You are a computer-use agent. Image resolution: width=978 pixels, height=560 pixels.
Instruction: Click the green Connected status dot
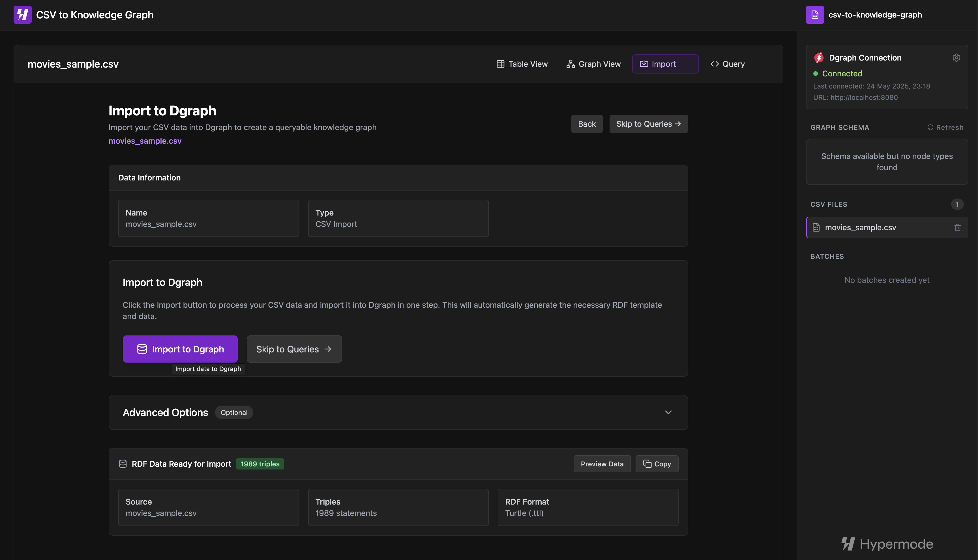tap(815, 74)
